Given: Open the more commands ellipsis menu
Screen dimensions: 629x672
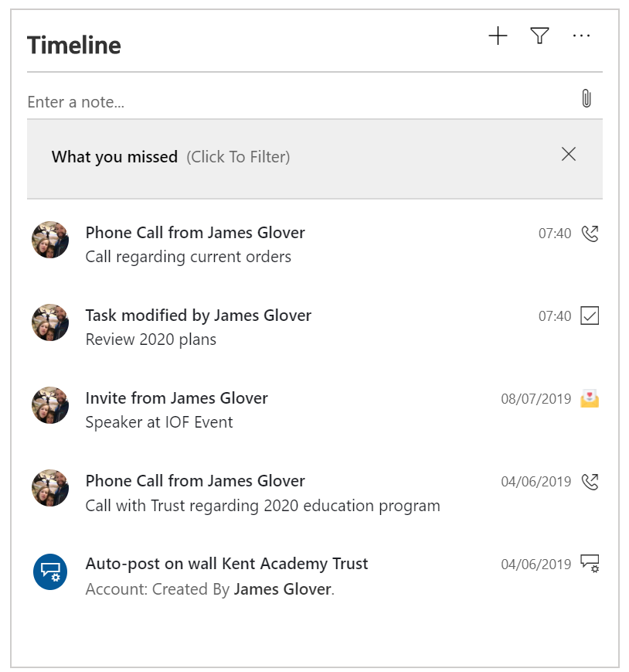Looking at the screenshot, I should point(581,36).
